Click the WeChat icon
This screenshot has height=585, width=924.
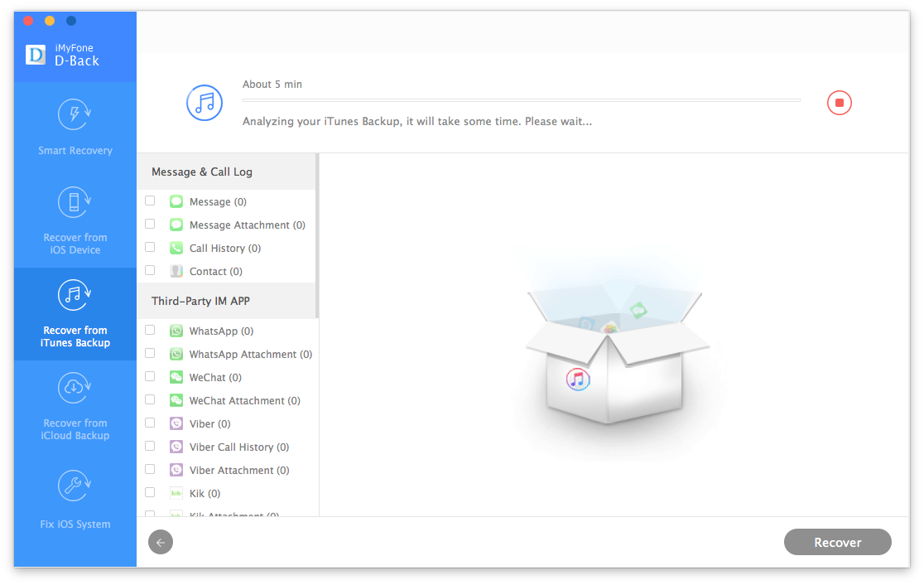pyautogui.click(x=176, y=377)
